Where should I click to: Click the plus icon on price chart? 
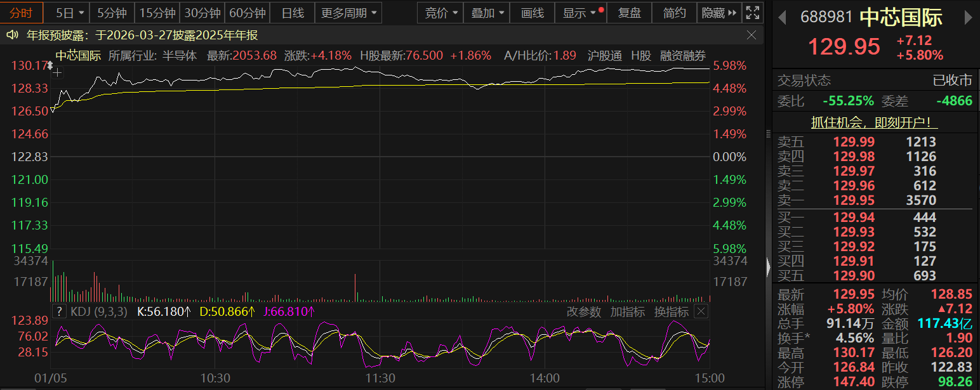[57, 73]
